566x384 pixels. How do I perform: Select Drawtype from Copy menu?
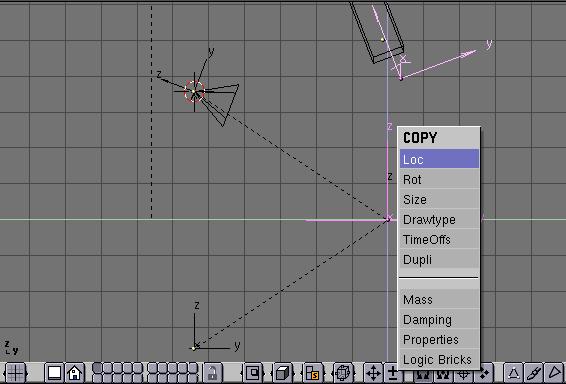[439, 219]
